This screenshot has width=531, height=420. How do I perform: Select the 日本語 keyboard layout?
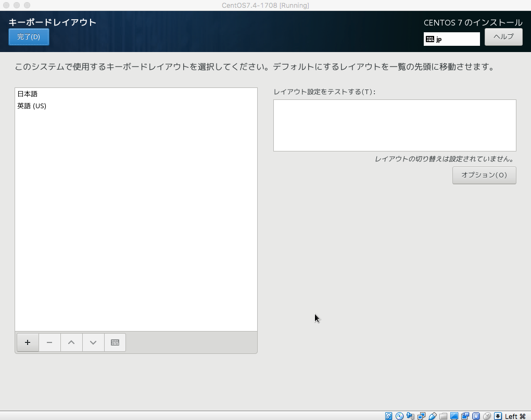click(27, 94)
